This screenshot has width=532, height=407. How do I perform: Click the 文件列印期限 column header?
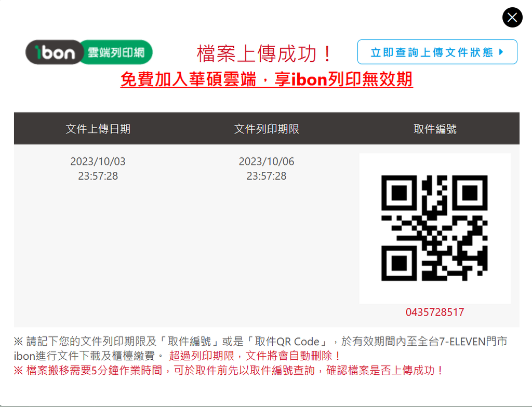tap(267, 129)
